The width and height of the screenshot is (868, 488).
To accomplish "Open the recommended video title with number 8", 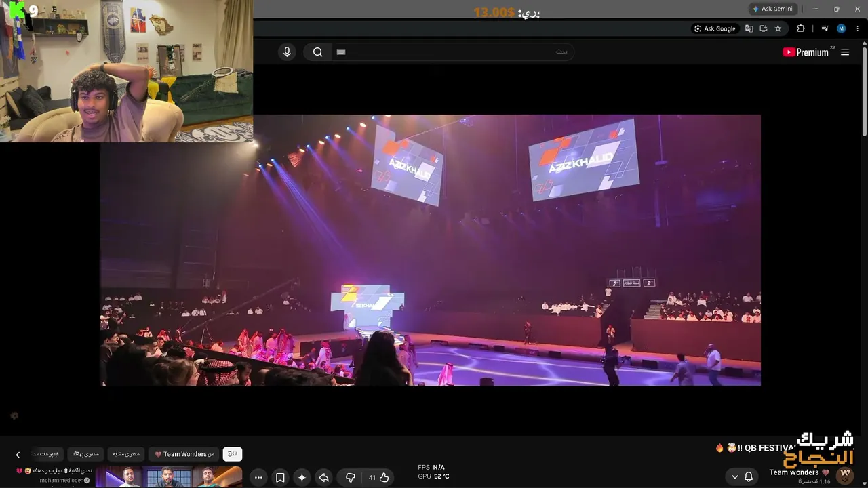I will [x=53, y=470].
